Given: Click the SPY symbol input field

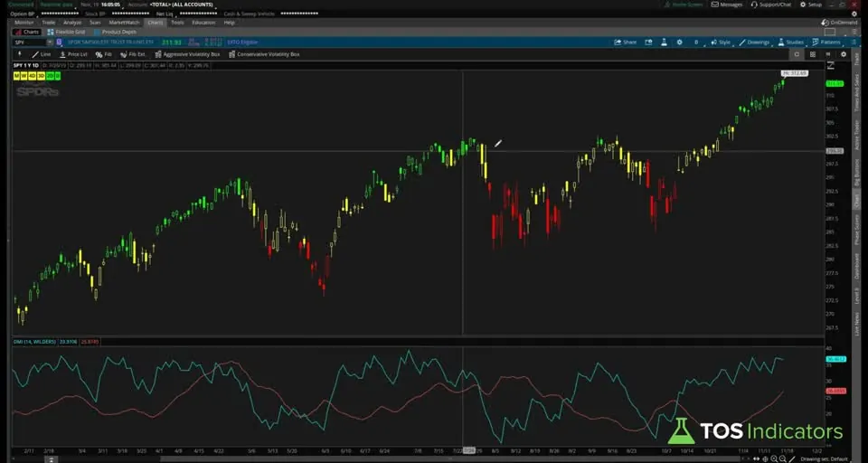Looking at the screenshot, I should click(30, 43).
